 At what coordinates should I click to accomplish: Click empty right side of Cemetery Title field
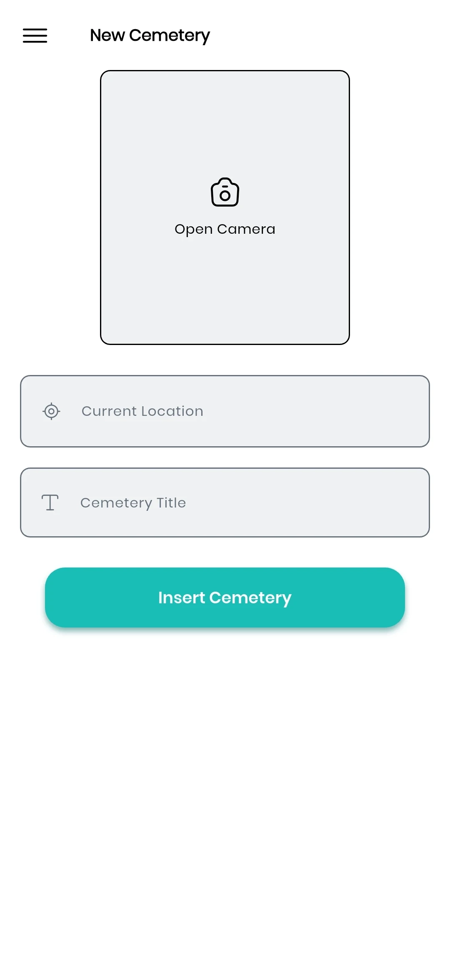(354, 502)
